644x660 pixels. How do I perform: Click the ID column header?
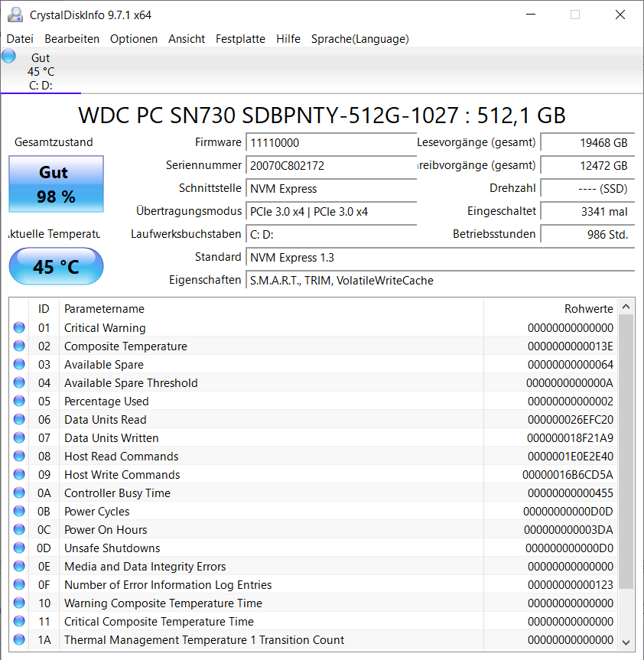coord(44,309)
